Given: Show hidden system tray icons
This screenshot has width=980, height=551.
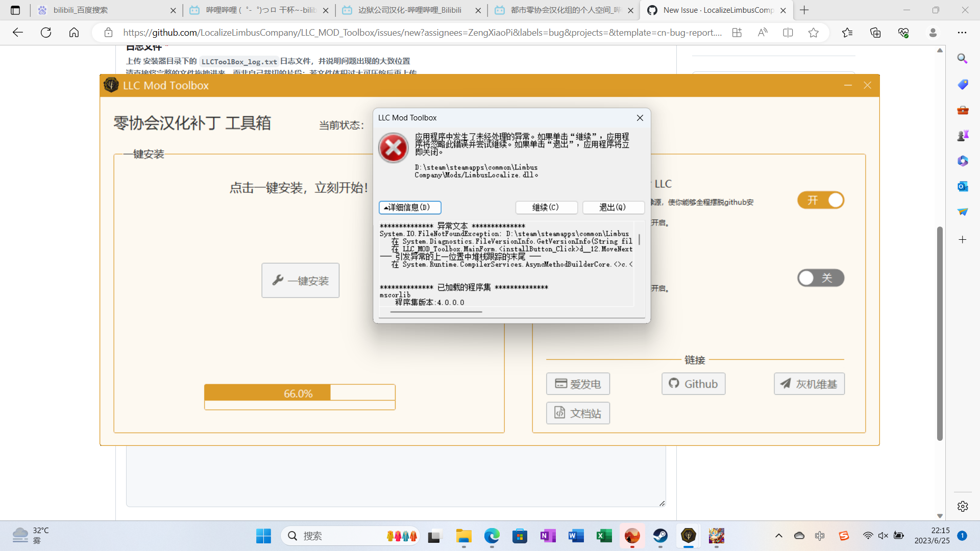Looking at the screenshot, I should click(779, 536).
